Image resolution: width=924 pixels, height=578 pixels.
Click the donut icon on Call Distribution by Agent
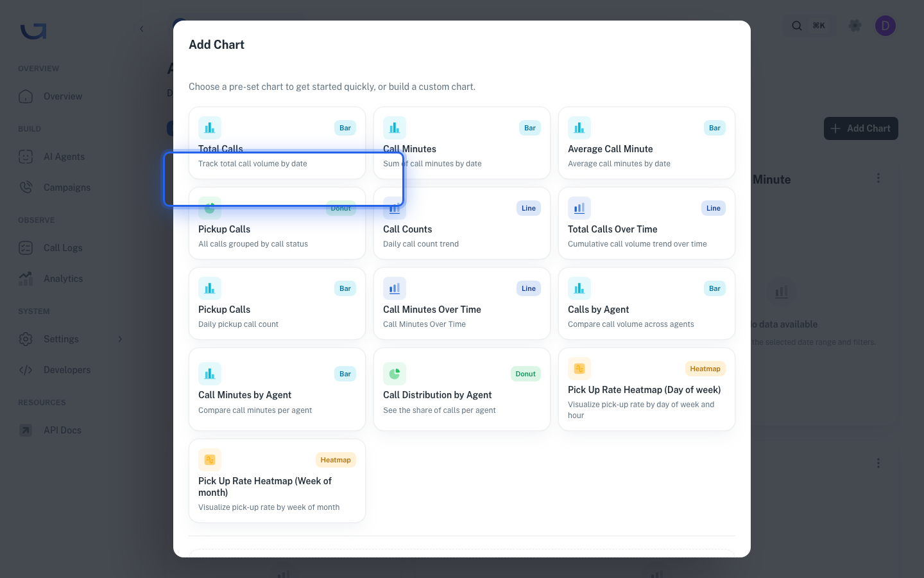tap(395, 374)
